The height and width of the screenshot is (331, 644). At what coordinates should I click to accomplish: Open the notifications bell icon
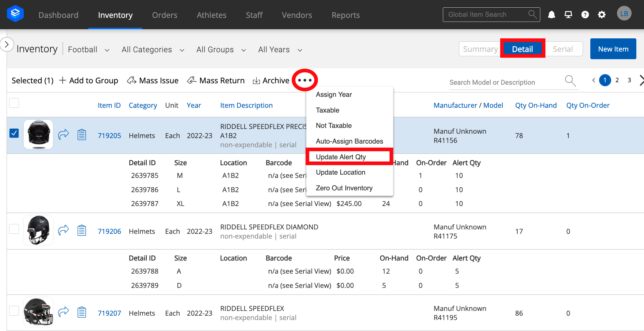coord(552,15)
